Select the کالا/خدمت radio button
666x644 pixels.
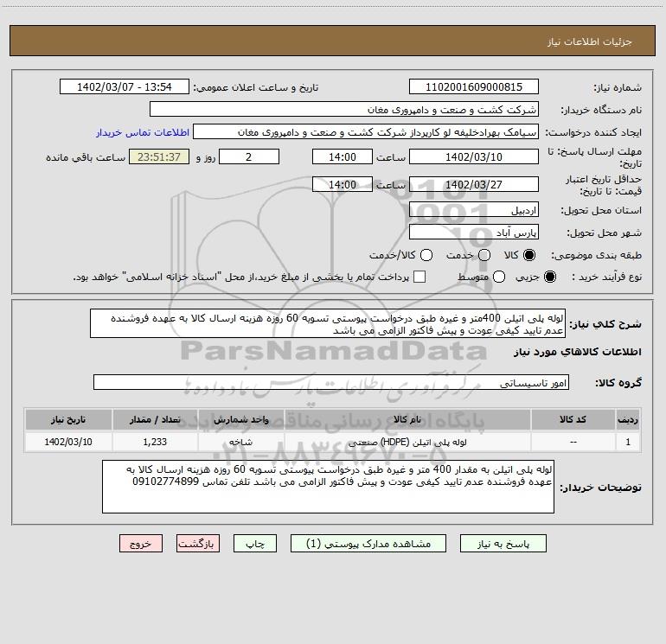(x=426, y=255)
